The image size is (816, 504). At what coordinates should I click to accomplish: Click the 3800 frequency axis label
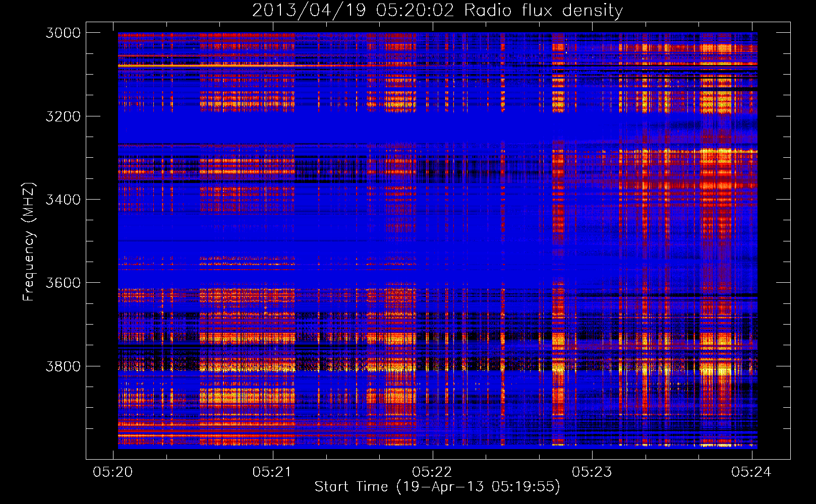tap(63, 366)
